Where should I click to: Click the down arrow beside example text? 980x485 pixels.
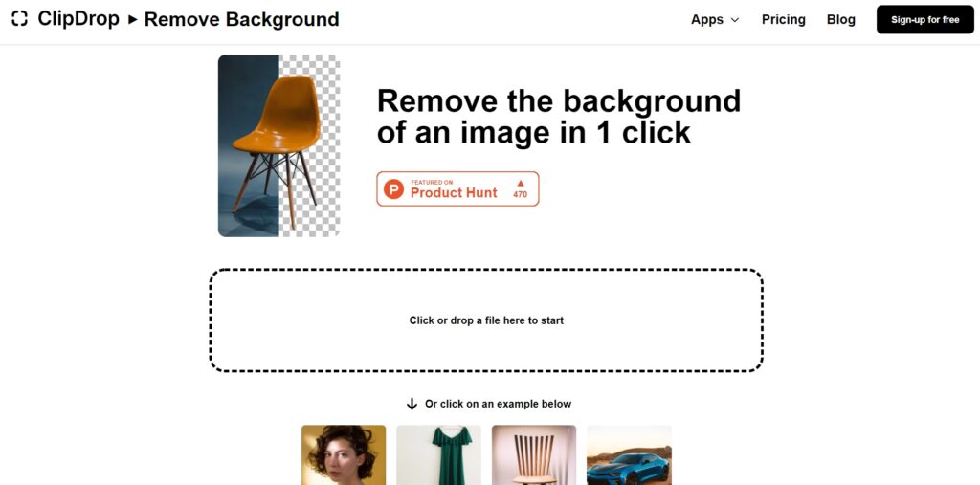[x=412, y=404]
